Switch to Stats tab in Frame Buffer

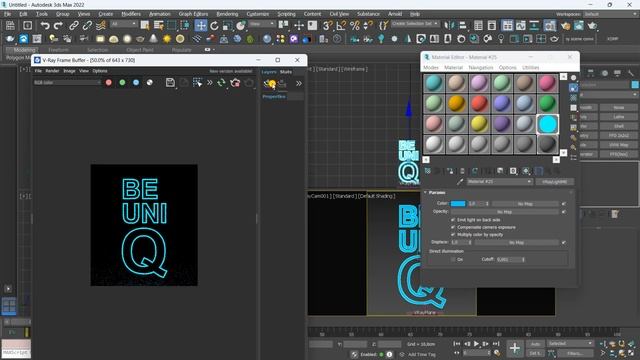point(286,72)
